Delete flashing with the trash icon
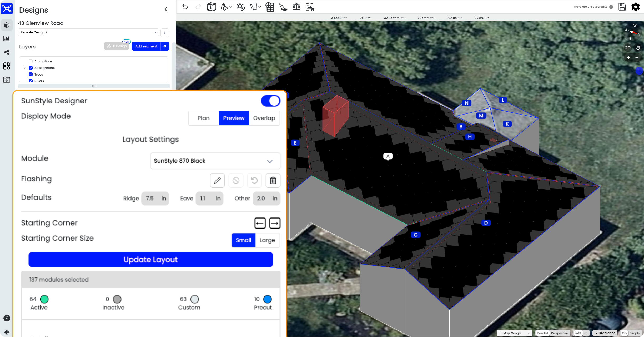 click(273, 180)
